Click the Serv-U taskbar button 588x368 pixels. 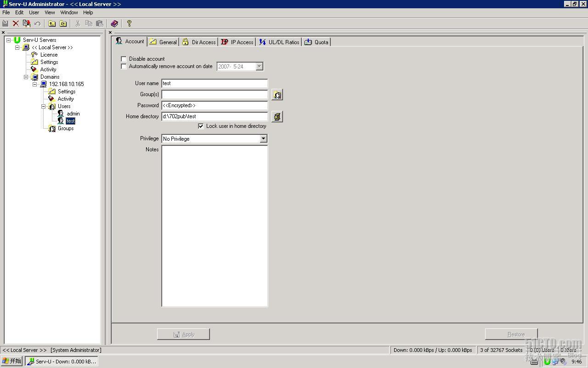pos(62,361)
